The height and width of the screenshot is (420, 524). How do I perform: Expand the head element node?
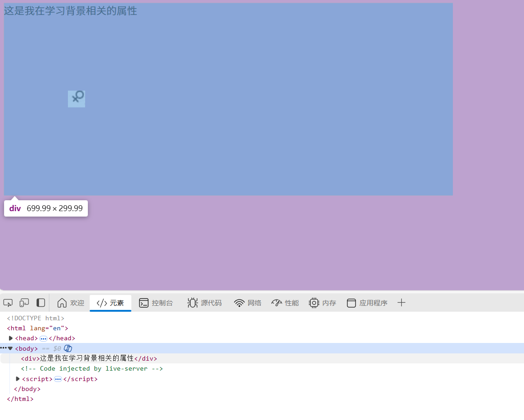point(10,338)
